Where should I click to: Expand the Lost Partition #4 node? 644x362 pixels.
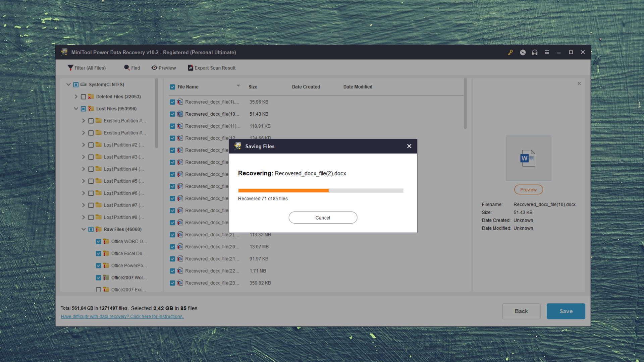[84, 169]
